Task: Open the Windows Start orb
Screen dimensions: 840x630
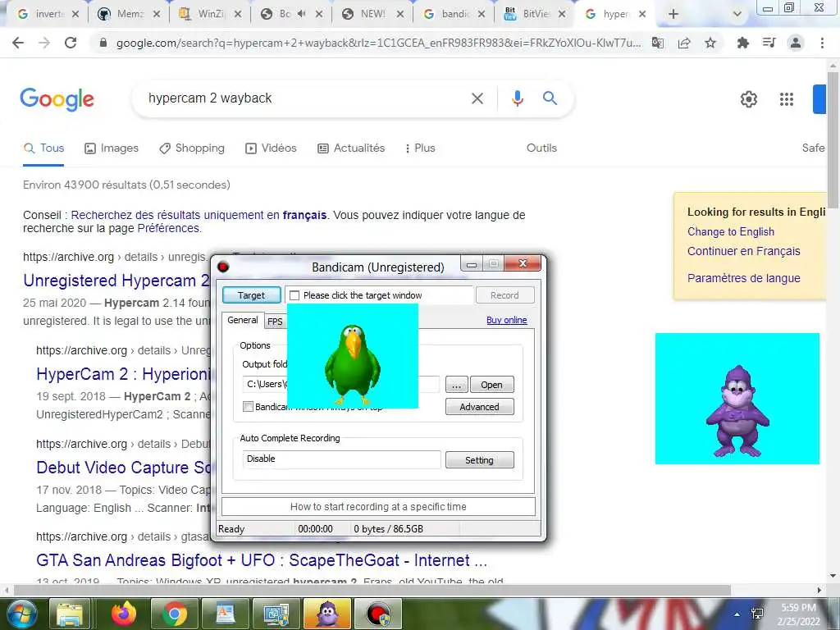Action: point(21,614)
